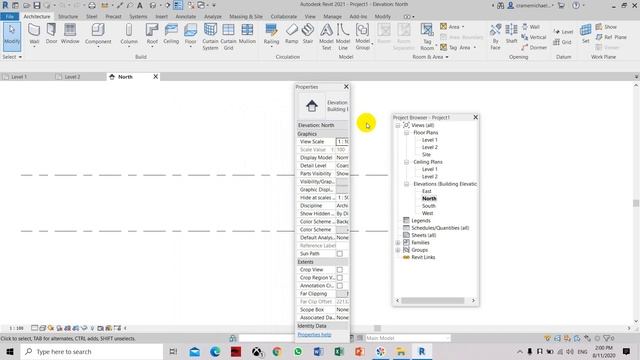Image resolution: width=640 pixels, height=360 pixels.
Task: Toggle the Annotation Crop checkbox
Action: (x=340, y=286)
